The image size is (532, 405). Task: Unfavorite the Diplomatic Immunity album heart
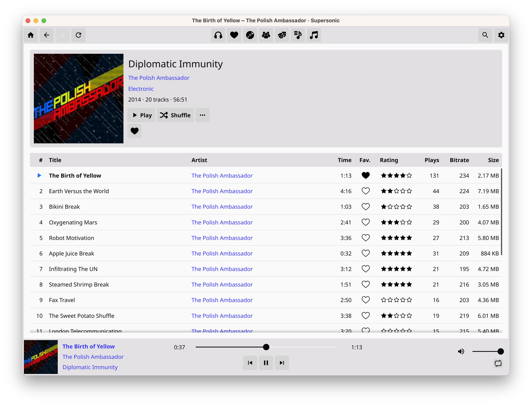point(134,131)
